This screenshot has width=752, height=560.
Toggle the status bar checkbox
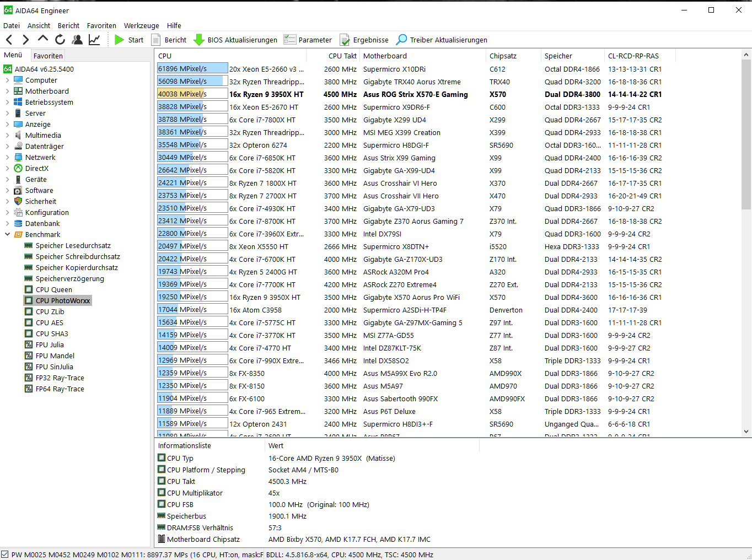[x=5, y=554]
